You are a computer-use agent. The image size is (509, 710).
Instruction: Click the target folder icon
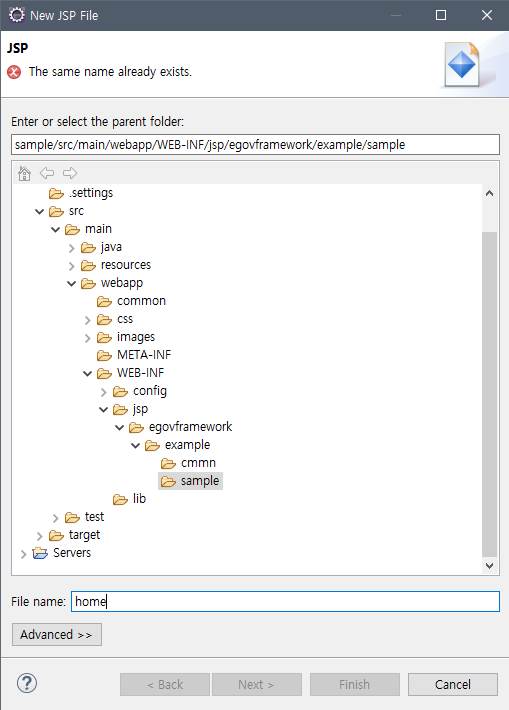(56, 535)
